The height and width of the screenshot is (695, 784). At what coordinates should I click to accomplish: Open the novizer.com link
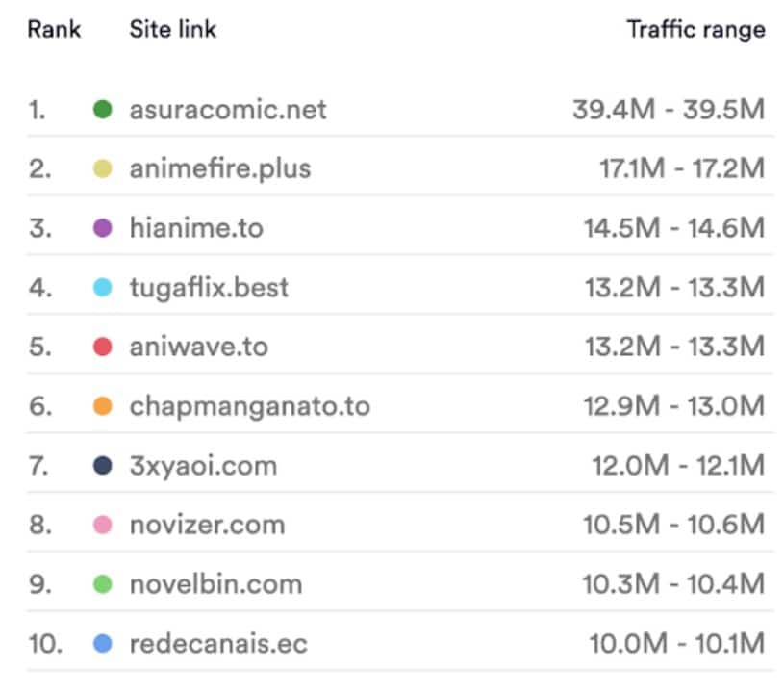(x=208, y=525)
